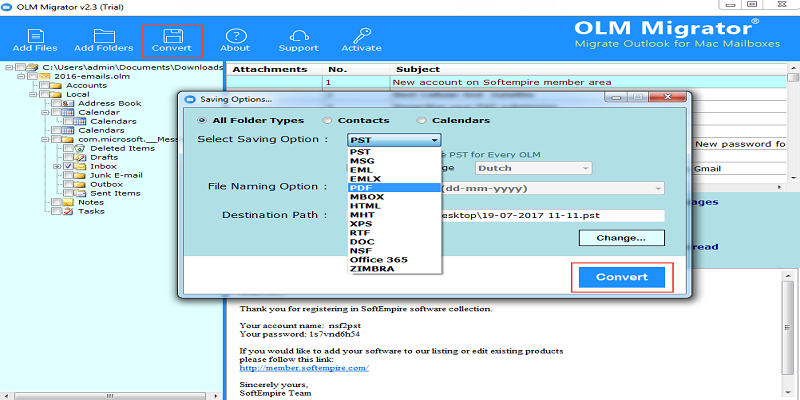This screenshot has width=800, height=400.
Task: Click the Saving Options dialog title icon
Action: coord(191,99)
